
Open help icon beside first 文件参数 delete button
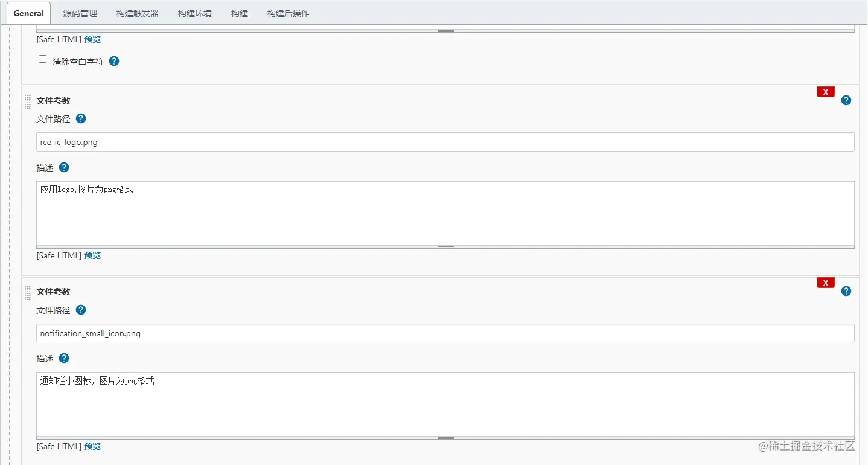(x=846, y=100)
